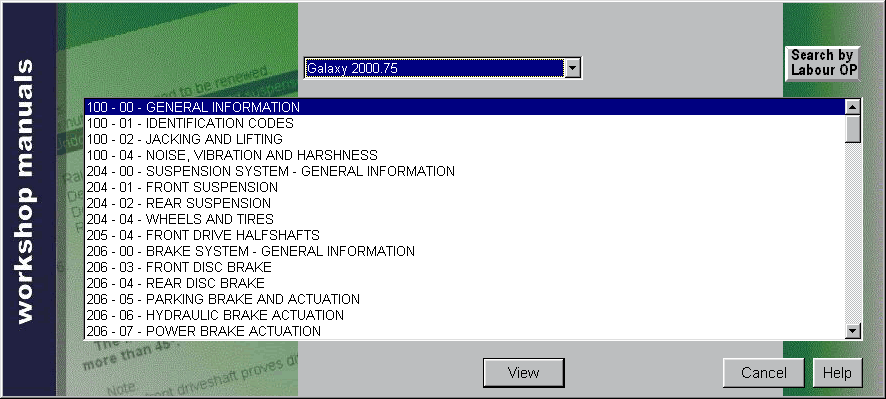Select 206 - 04 - REAR DISC BRAKE
The height and width of the screenshot is (399, 886).
coord(464,283)
